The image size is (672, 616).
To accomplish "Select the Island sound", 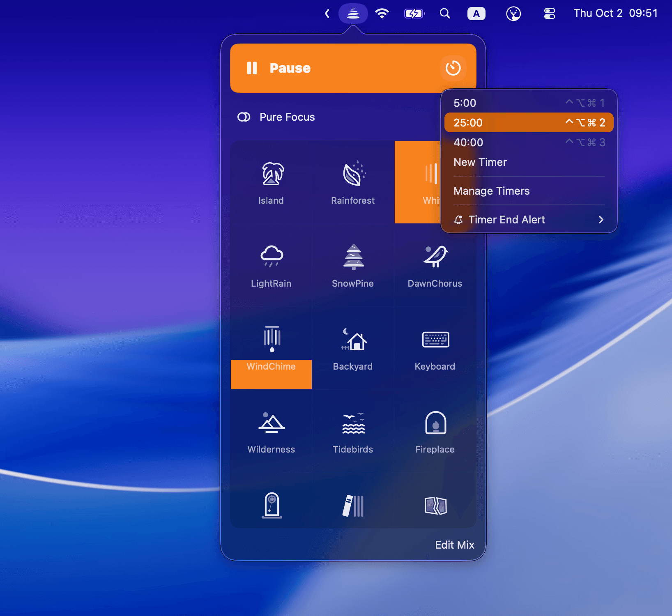I will (271, 183).
